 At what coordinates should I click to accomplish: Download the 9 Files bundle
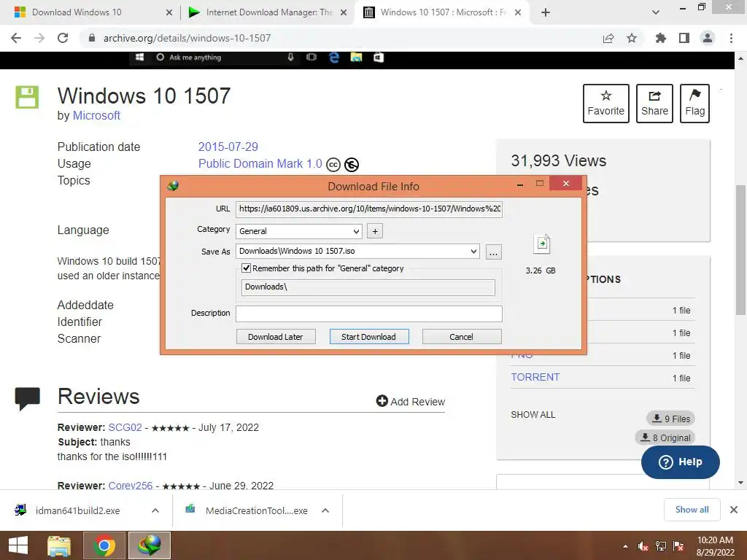pyautogui.click(x=671, y=419)
